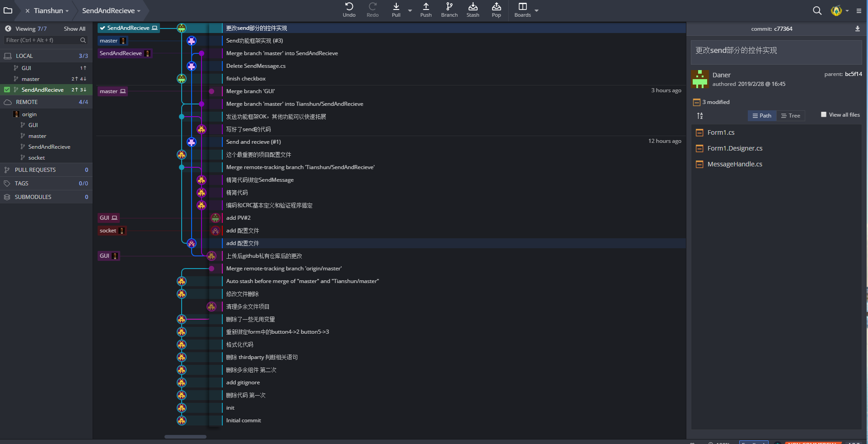Image resolution: width=868 pixels, height=444 pixels.
Task: Select remote master branch under origin
Action: pyautogui.click(x=46, y=136)
